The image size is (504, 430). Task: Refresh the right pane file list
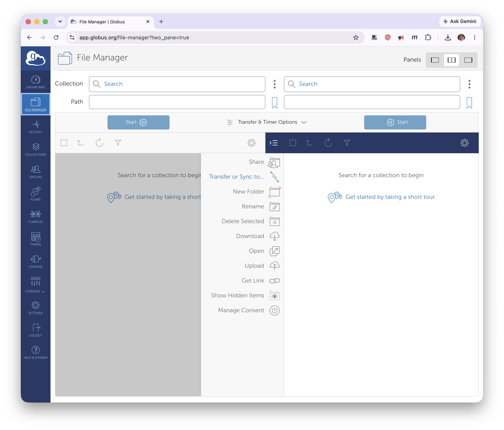pyautogui.click(x=328, y=143)
